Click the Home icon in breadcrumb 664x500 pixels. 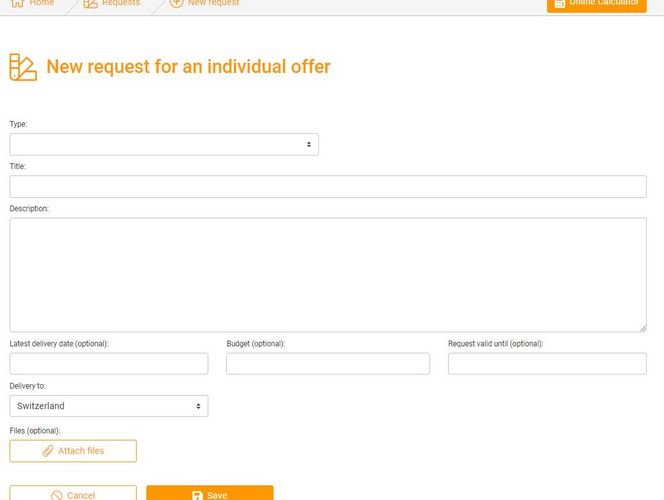17,4
